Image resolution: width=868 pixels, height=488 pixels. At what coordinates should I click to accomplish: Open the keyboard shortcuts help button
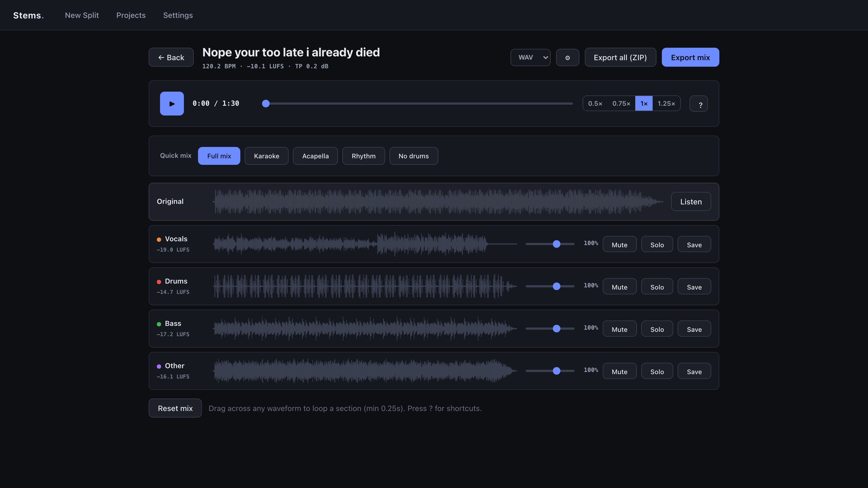click(x=698, y=104)
